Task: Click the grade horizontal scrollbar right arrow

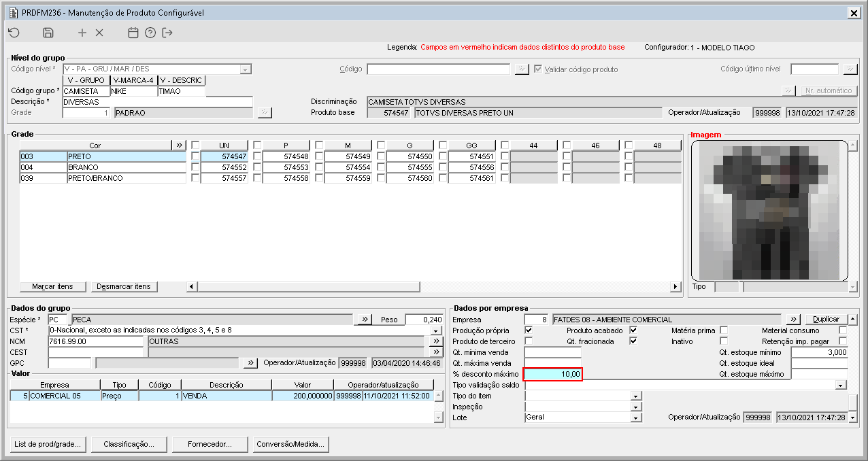Action: point(675,287)
